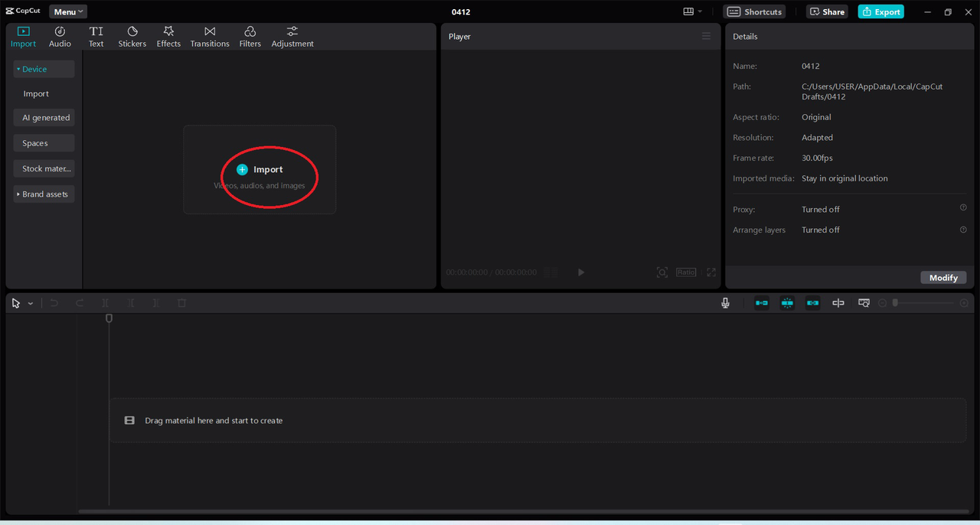
Task: Click the timeline horizontal scrollbar
Action: coord(523,511)
